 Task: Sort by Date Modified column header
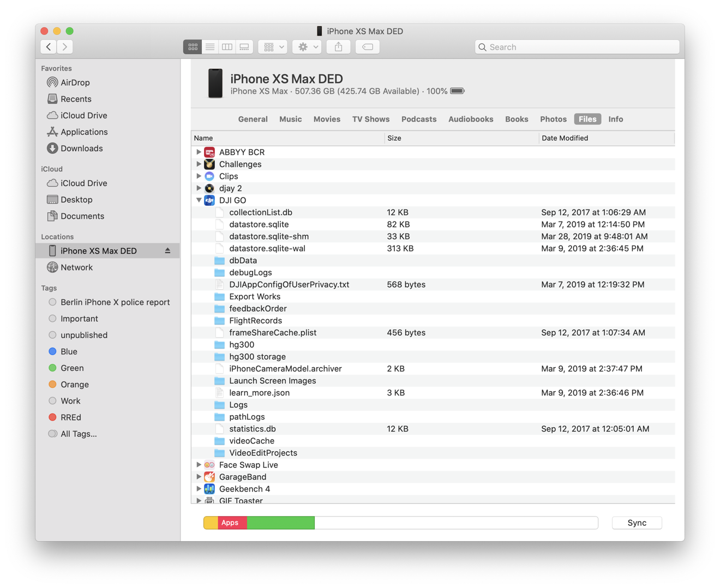607,138
